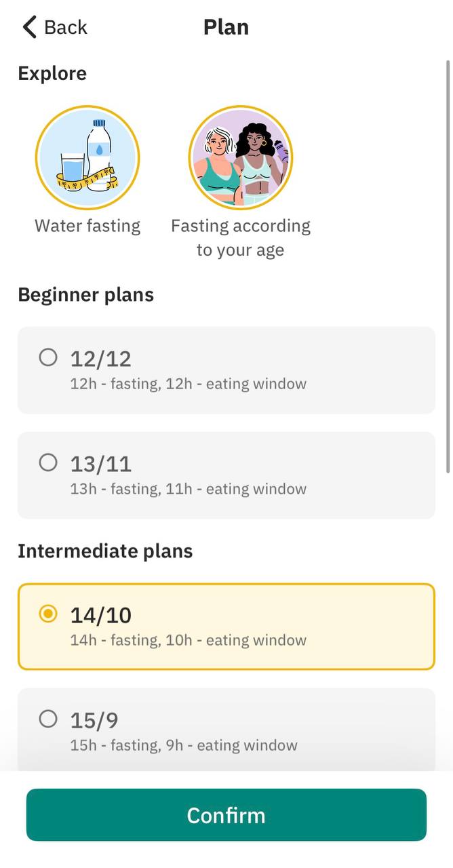Select the 12/12 radio button
This screenshot has height=868, width=453.
click(x=48, y=357)
